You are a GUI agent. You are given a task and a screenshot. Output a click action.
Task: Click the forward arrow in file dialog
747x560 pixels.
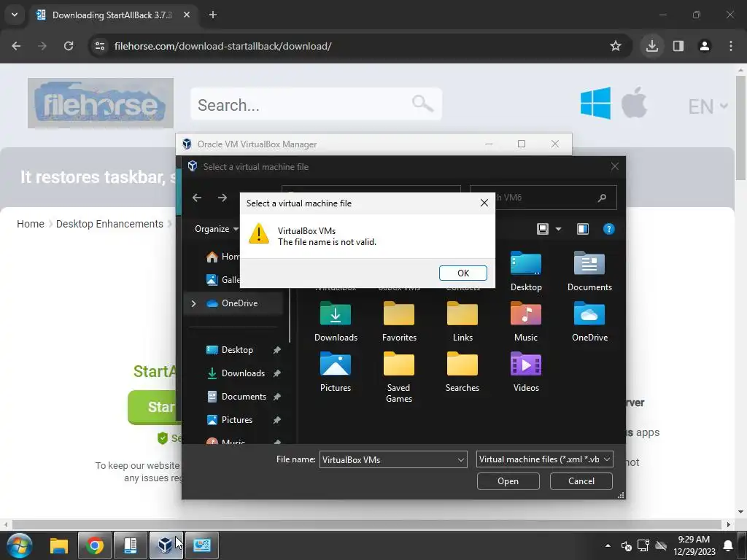(222, 198)
